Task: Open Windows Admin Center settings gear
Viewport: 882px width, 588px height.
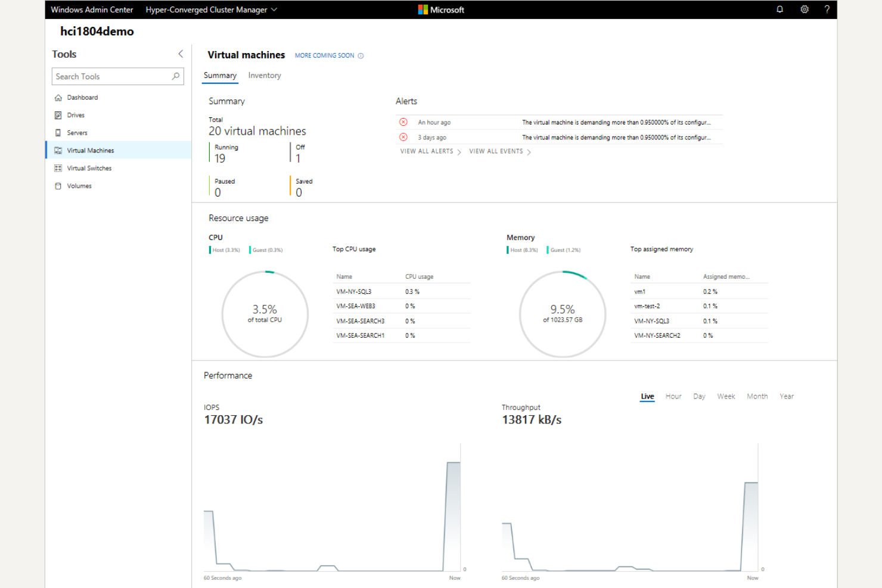Action: pyautogui.click(x=804, y=9)
